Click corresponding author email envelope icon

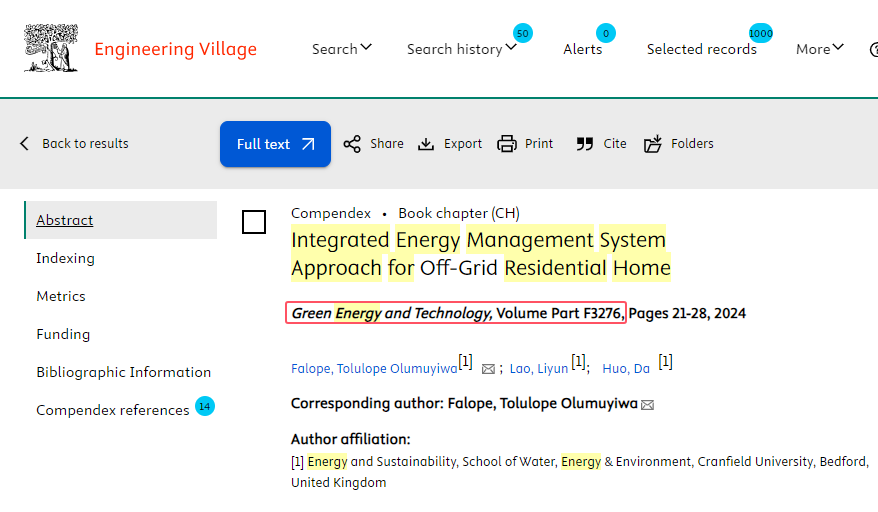[647, 405]
